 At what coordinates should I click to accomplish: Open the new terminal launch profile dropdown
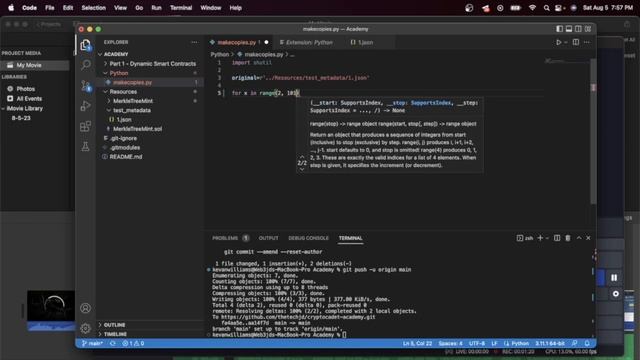tap(547, 238)
